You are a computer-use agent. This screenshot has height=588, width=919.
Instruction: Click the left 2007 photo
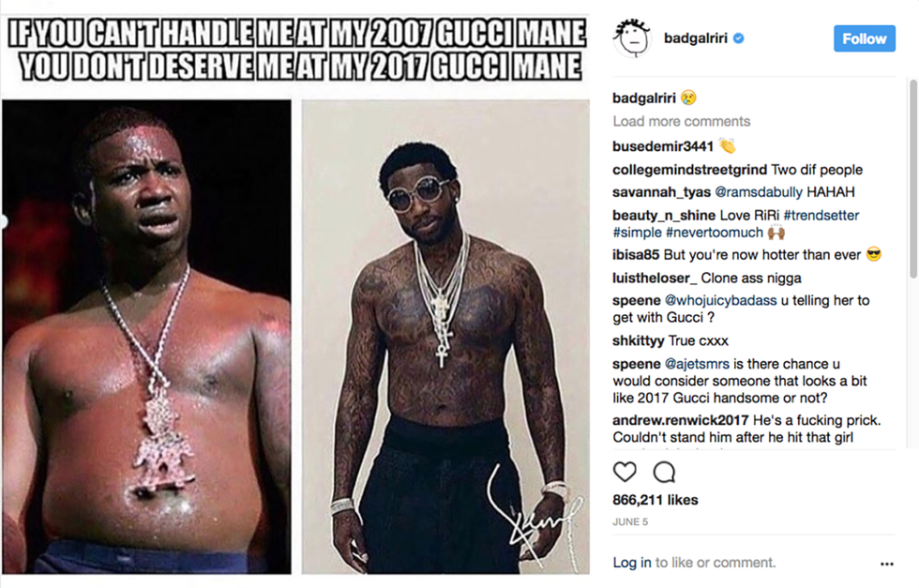146,337
